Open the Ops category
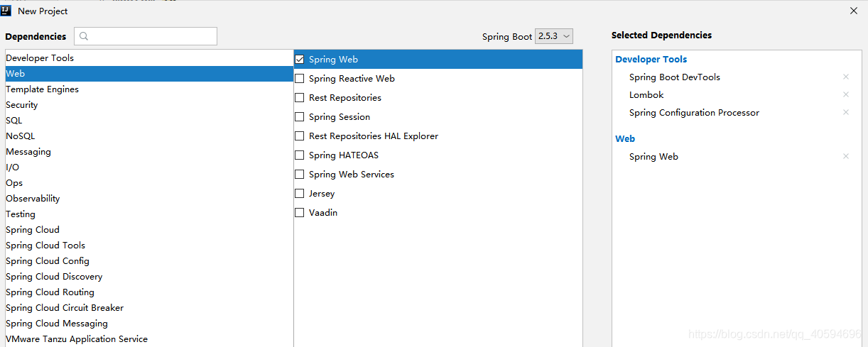The height and width of the screenshot is (347, 868). click(149, 183)
